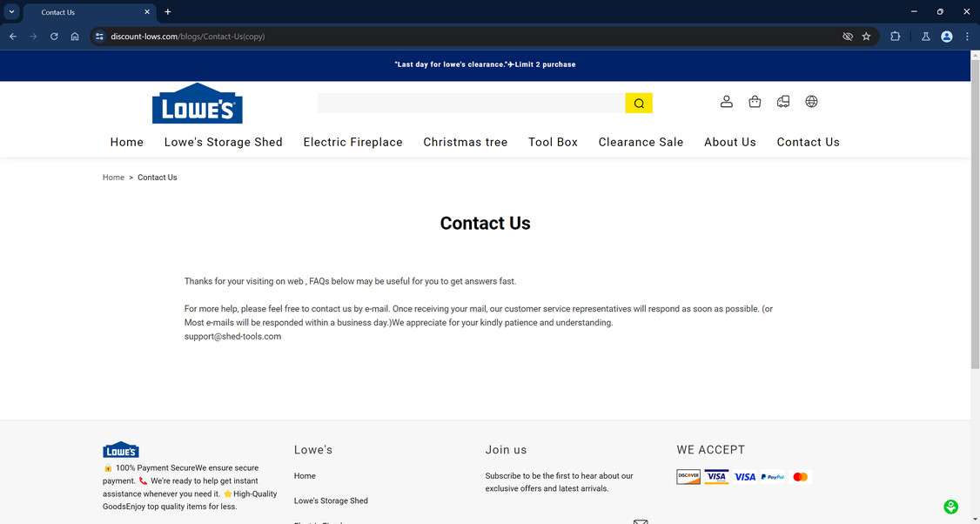
Task: Click the support@shed-tools.com email text
Action: 232,336
